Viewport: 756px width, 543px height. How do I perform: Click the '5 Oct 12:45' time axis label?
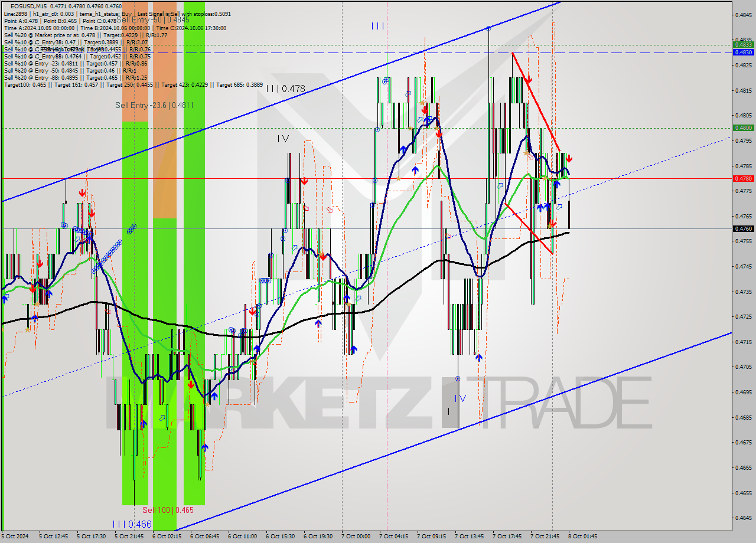(54, 537)
